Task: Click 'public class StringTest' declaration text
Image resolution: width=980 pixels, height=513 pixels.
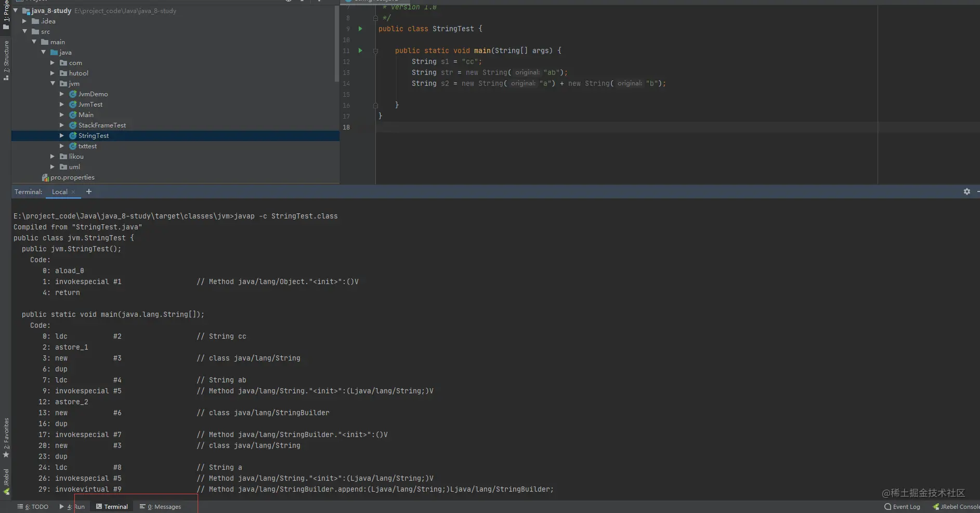Action: 426,29
